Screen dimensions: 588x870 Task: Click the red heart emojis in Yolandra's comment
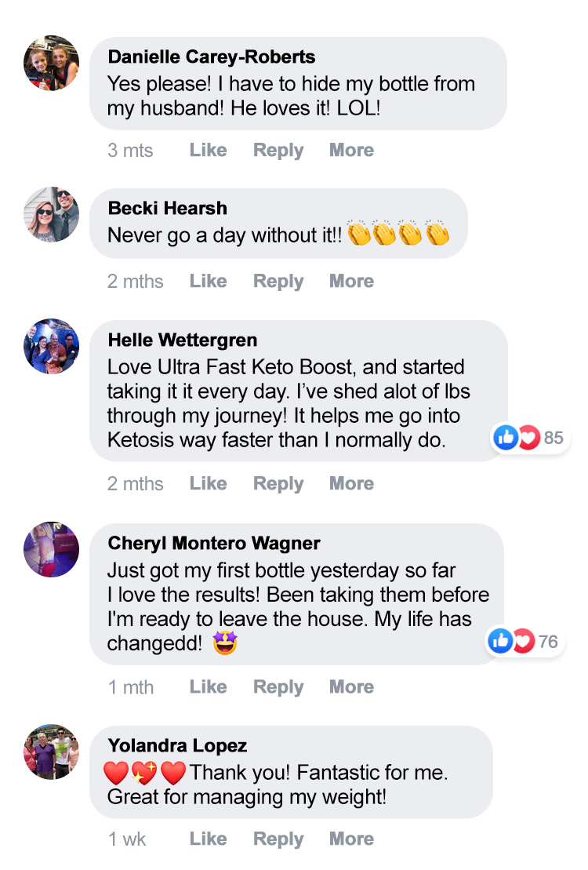click(145, 773)
